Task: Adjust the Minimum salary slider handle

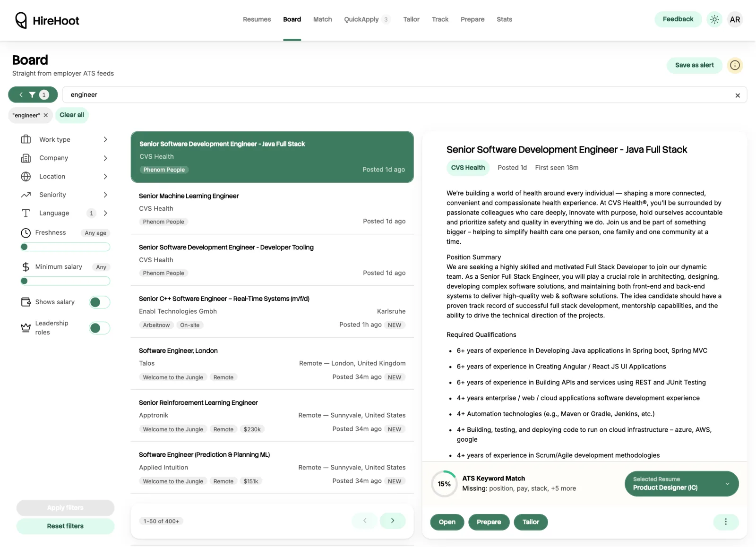Action: [25, 281]
